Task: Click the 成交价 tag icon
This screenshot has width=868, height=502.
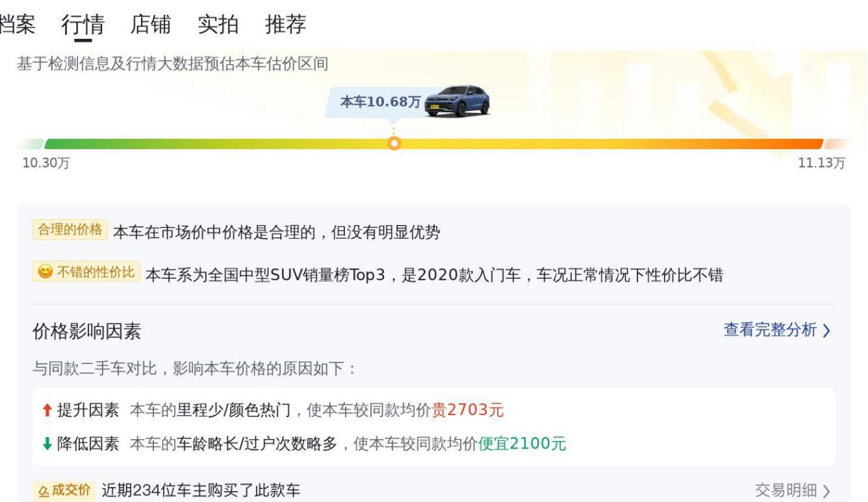Action: (x=42, y=490)
